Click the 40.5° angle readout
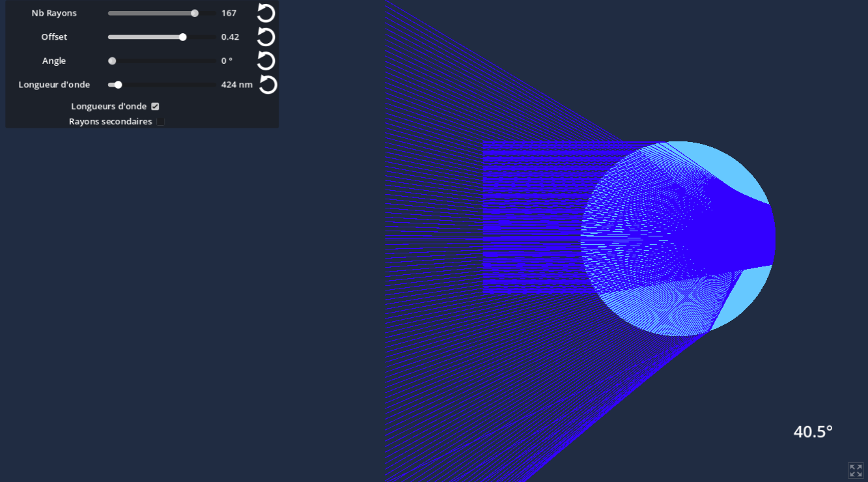 point(813,431)
